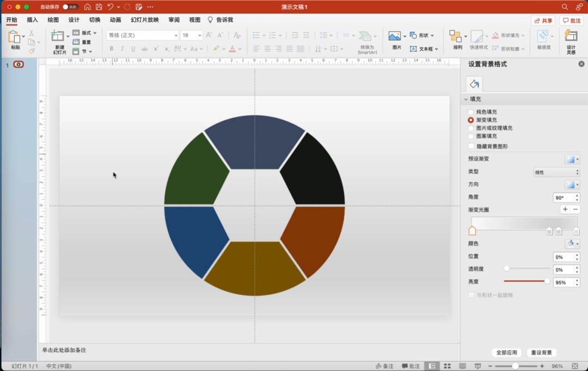This screenshot has width=588, height=371.
Task: Open the 设计灵感 (Design Ideas) icon
Action: pos(571,36)
